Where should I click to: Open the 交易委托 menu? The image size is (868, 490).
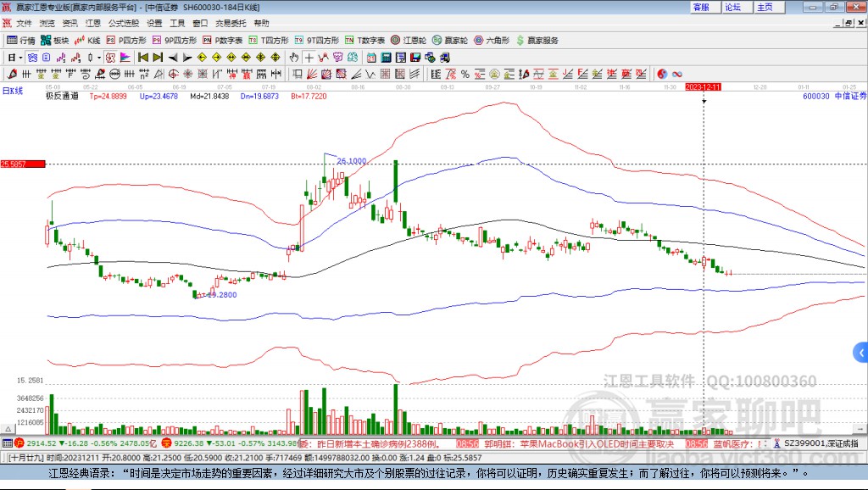(231, 23)
